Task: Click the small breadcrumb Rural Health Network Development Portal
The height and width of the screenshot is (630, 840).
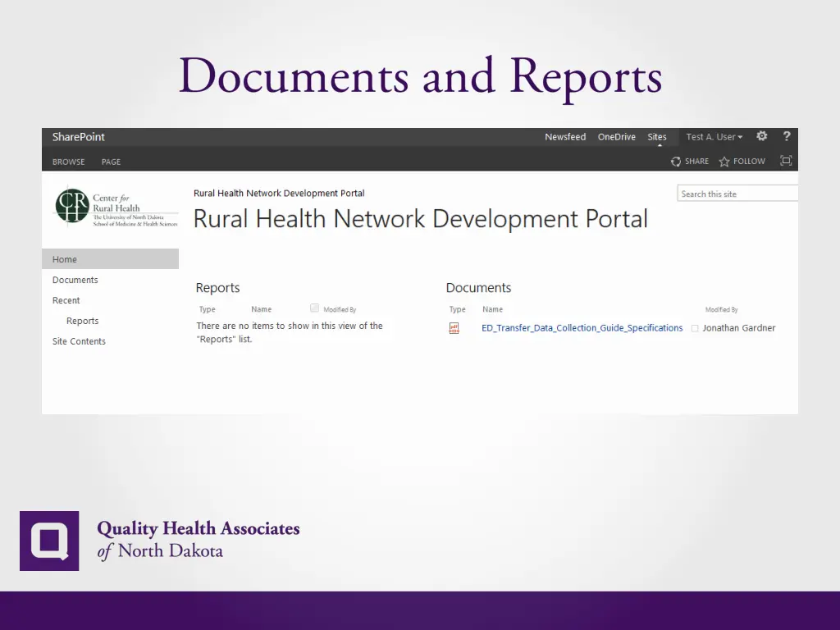Action: (x=279, y=193)
